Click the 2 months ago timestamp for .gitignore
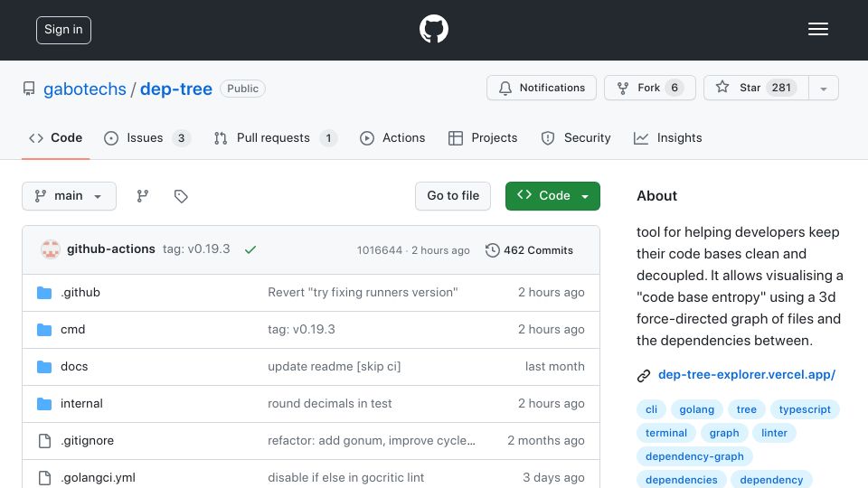The width and height of the screenshot is (868, 488). (546, 440)
